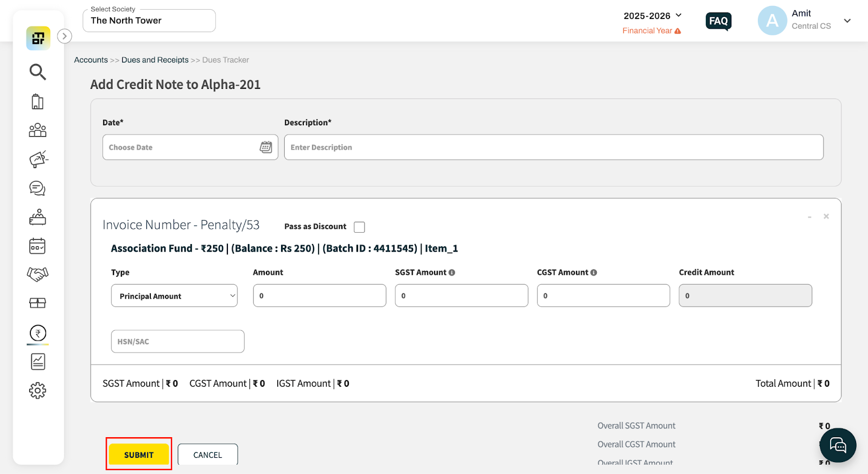The image size is (868, 474).
Task: Expand the 2025-2026 financial year dropdown
Action: click(653, 16)
